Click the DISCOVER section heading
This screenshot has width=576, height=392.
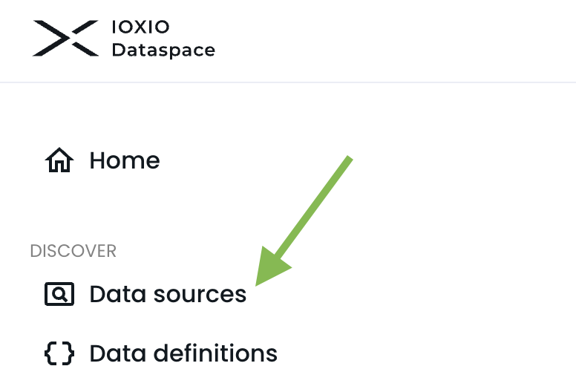pyautogui.click(x=73, y=251)
